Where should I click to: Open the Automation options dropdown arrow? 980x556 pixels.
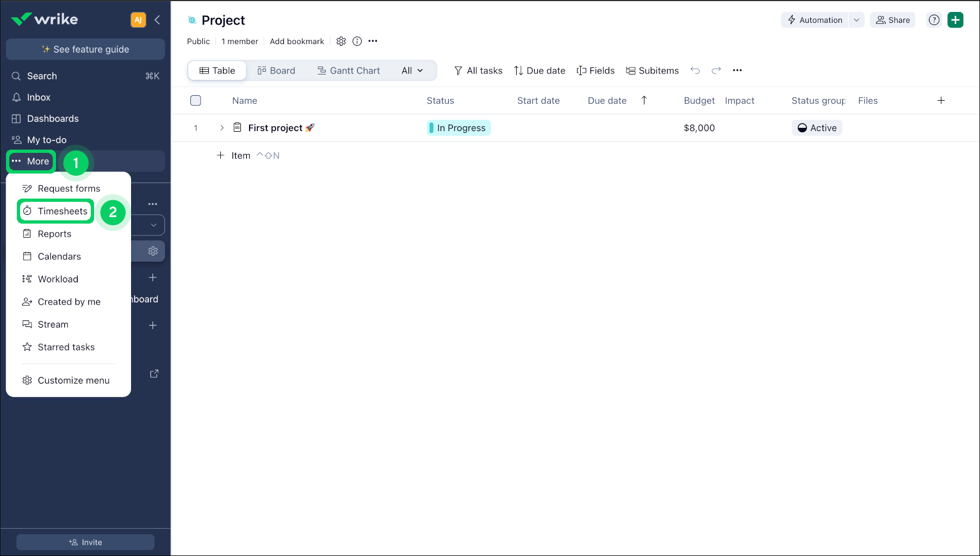[x=857, y=20]
